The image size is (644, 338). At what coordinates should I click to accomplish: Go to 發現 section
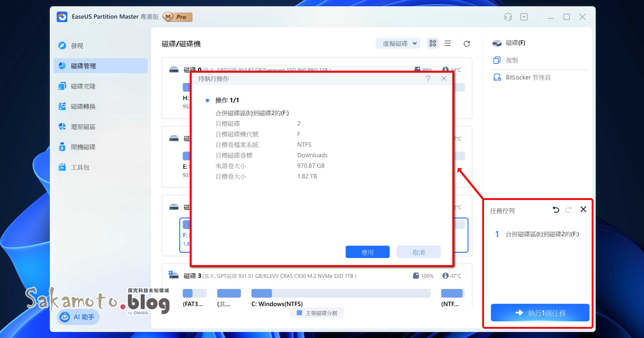click(x=77, y=46)
